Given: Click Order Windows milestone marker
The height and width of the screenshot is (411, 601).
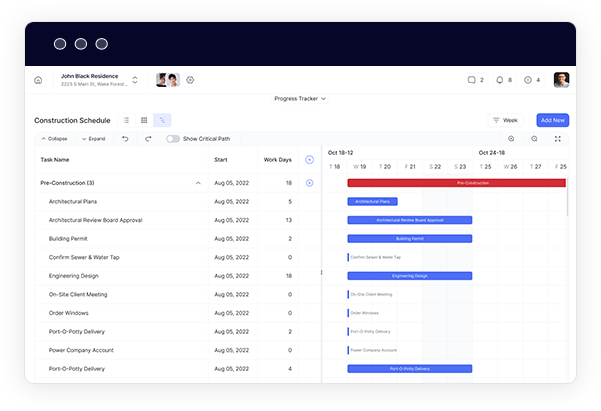Looking at the screenshot, I should (348, 313).
